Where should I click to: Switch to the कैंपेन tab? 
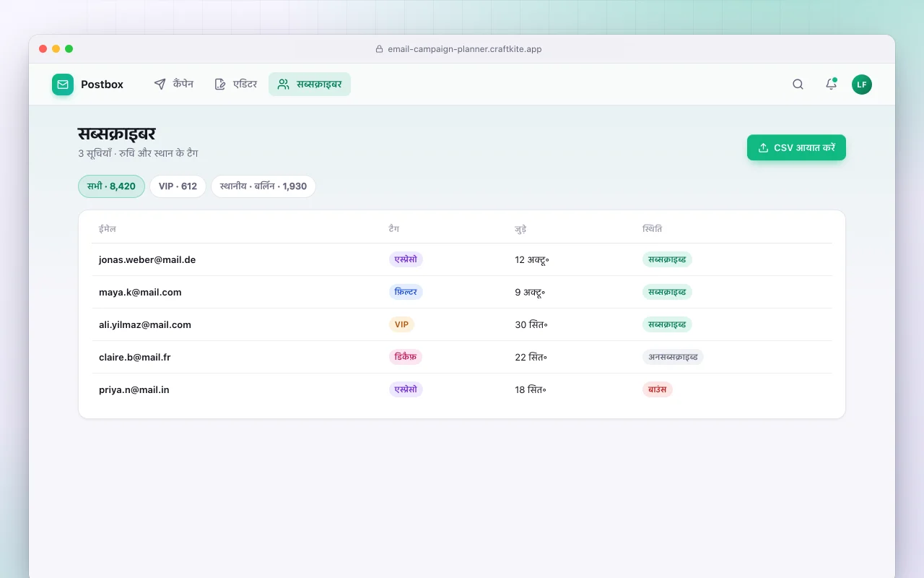tap(174, 85)
